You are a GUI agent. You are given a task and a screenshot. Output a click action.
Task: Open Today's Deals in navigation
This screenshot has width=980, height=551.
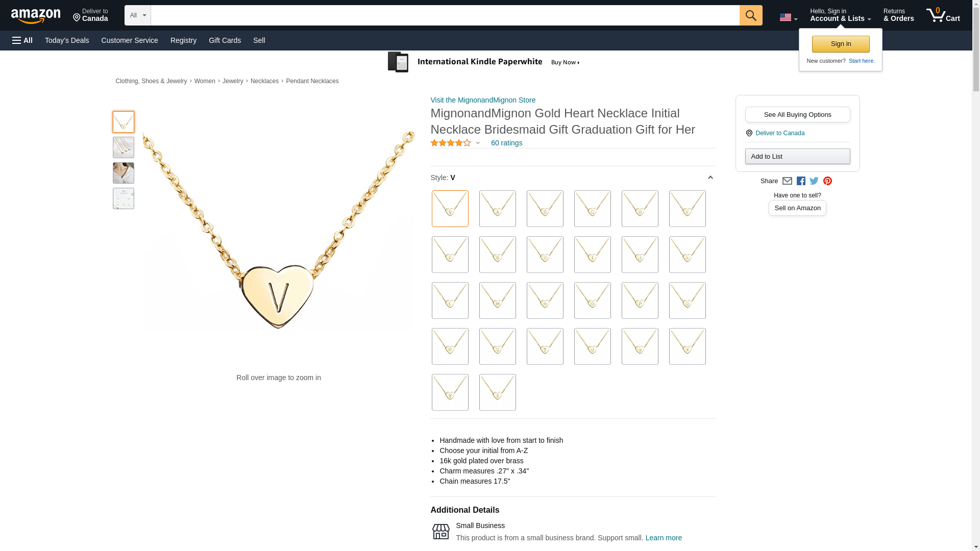67,40
